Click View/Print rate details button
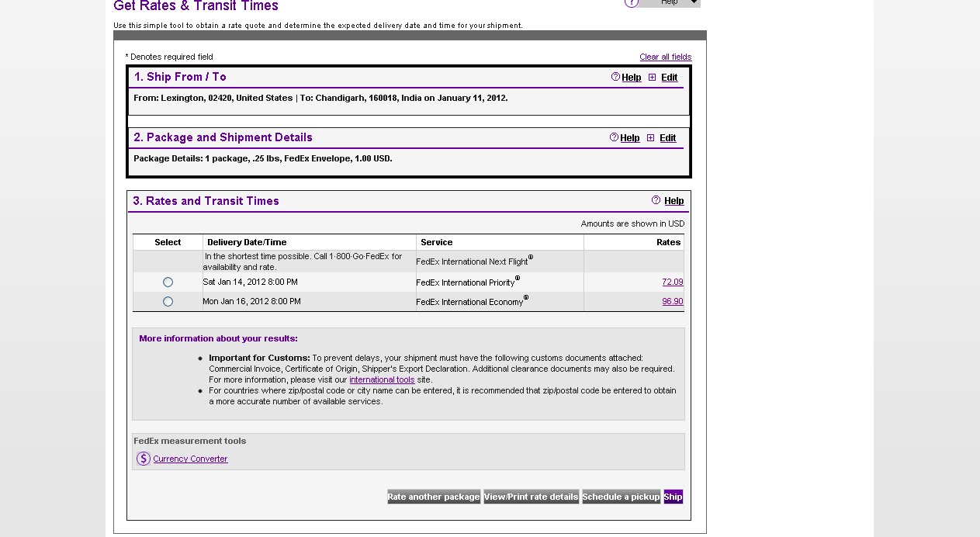Image resolution: width=980 pixels, height=537 pixels. (x=532, y=497)
